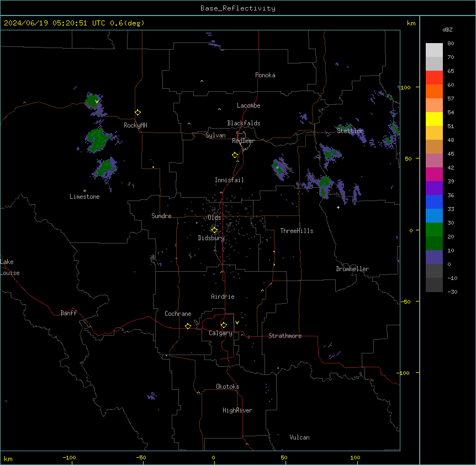Screen dimensions: 476x465
Task: Click the RockyMH label
Action: coord(135,125)
